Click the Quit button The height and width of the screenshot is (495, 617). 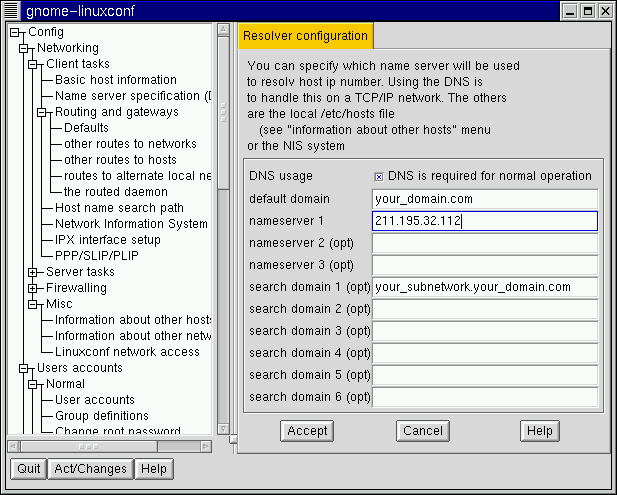[x=29, y=469]
